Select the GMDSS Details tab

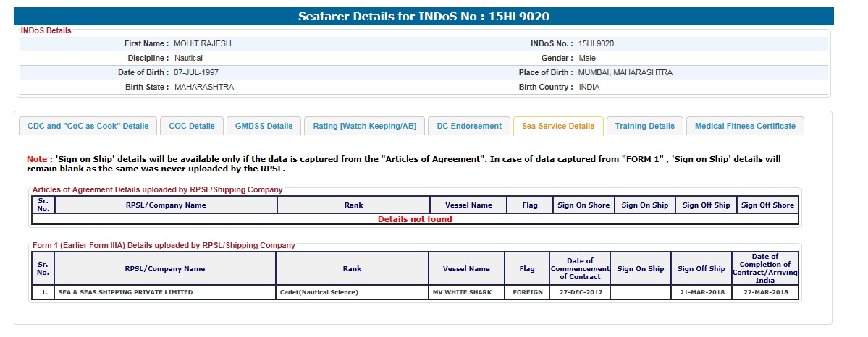pyautogui.click(x=264, y=126)
